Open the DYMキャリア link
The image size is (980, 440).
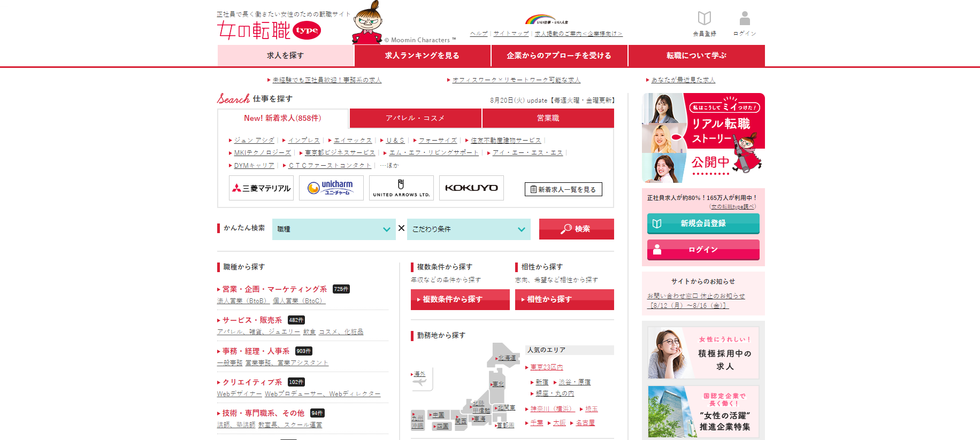click(x=254, y=166)
